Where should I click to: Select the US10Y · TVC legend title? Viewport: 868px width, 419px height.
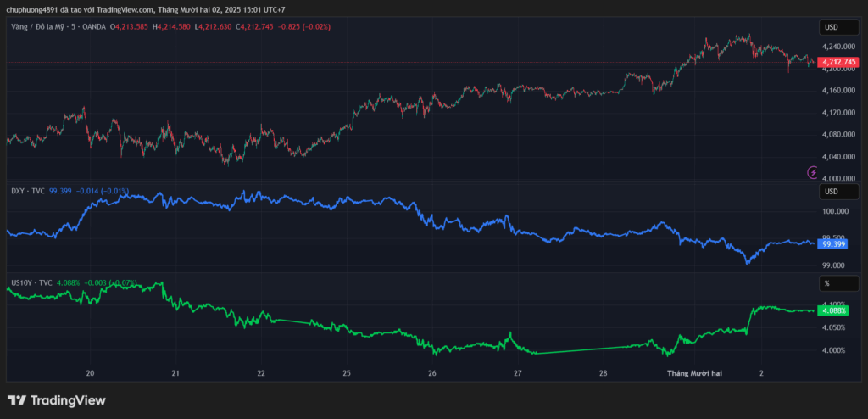(31, 282)
